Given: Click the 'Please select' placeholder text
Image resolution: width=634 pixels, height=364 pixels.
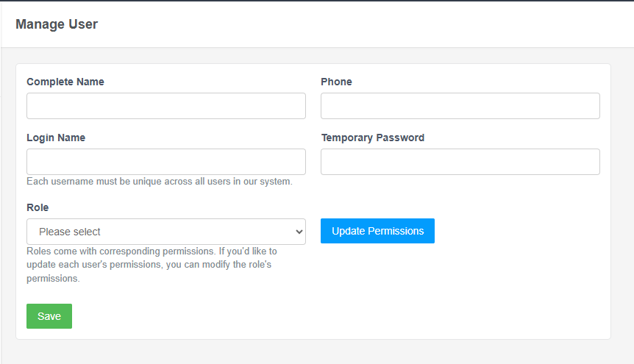Looking at the screenshot, I should click(x=70, y=232).
